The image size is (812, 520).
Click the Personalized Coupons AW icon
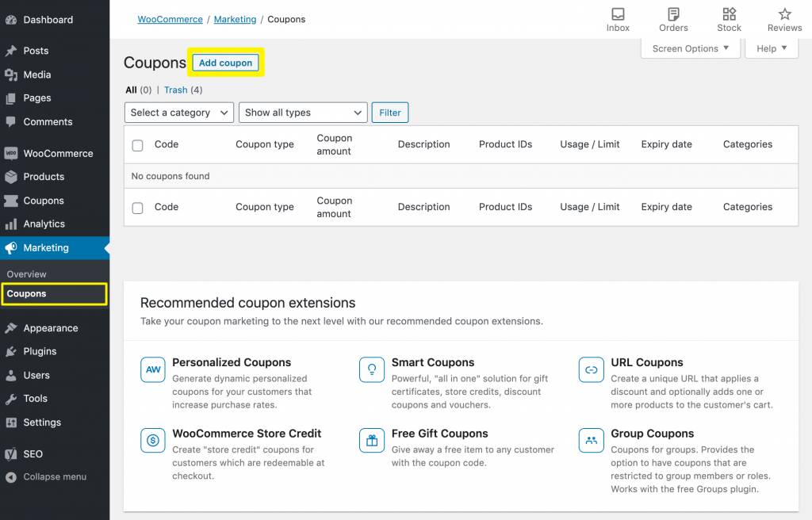point(153,369)
